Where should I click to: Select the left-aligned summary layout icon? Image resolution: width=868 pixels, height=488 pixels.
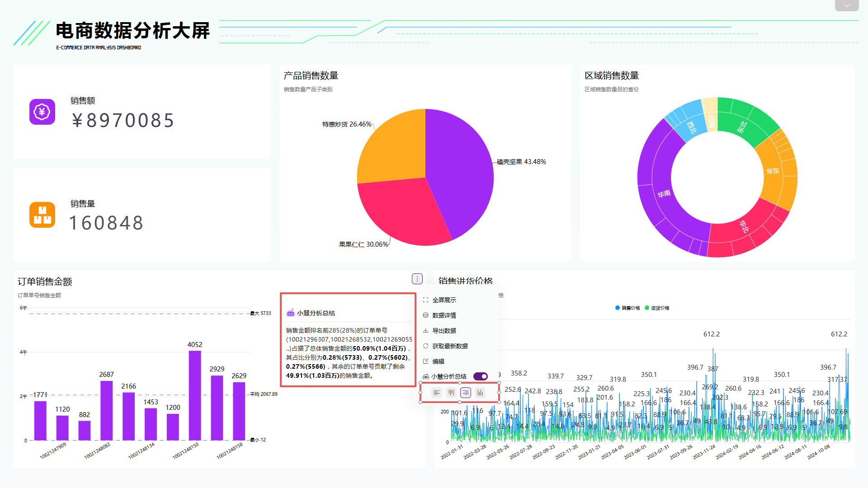436,392
